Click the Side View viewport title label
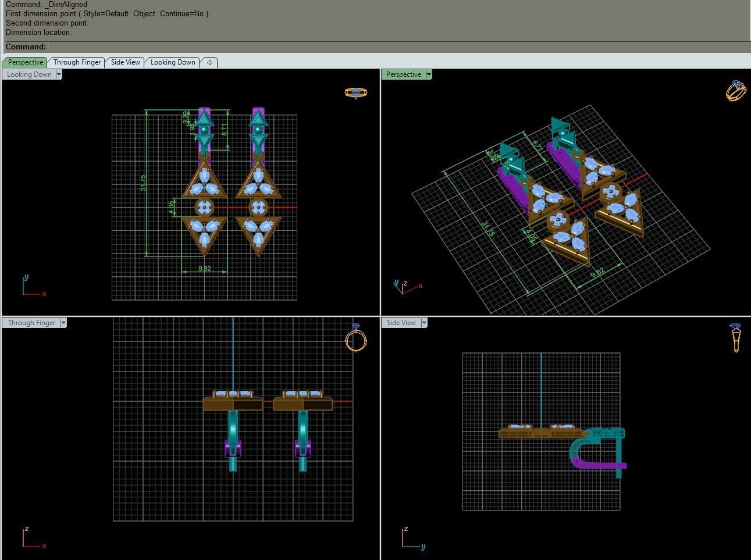The image size is (751, 560). click(x=401, y=323)
